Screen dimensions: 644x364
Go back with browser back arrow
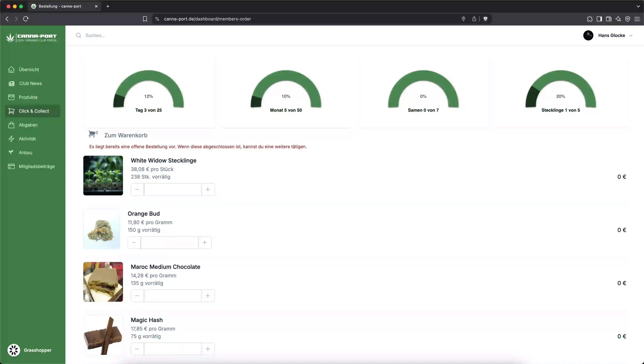pyautogui.click(x=7, y=19)
